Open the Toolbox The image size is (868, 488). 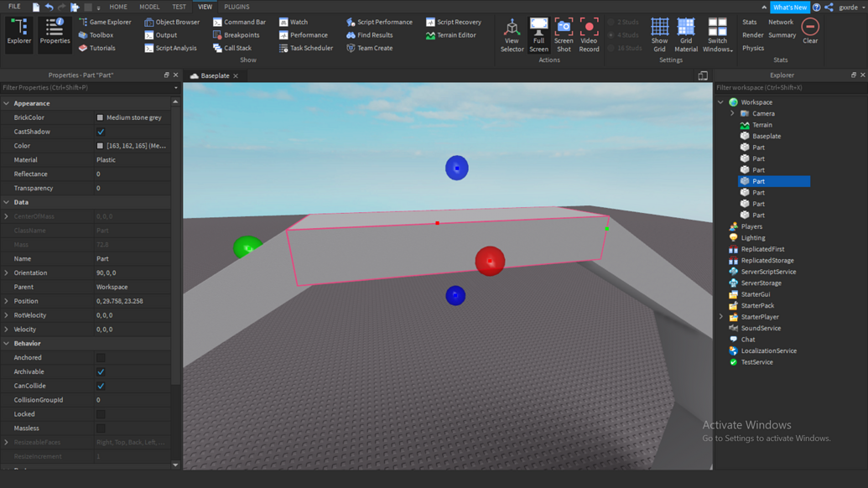pyautogui.click(x=96, y=35)
